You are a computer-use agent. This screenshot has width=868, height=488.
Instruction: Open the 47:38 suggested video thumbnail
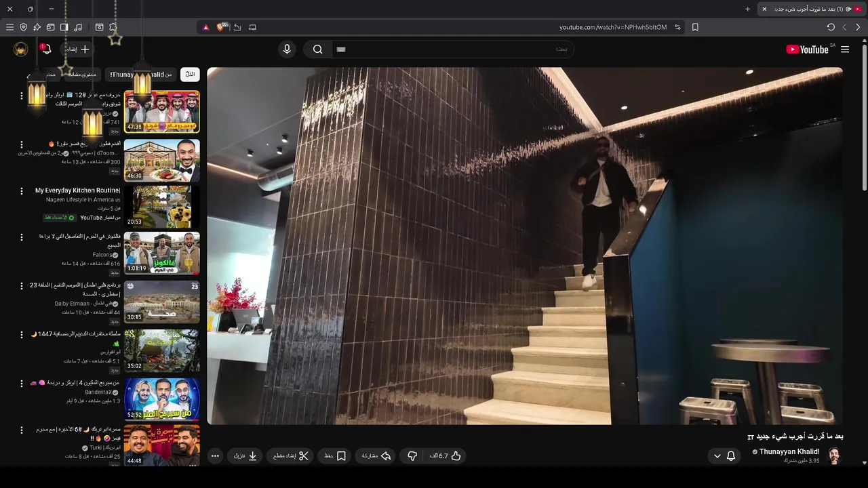click(162, 111)
